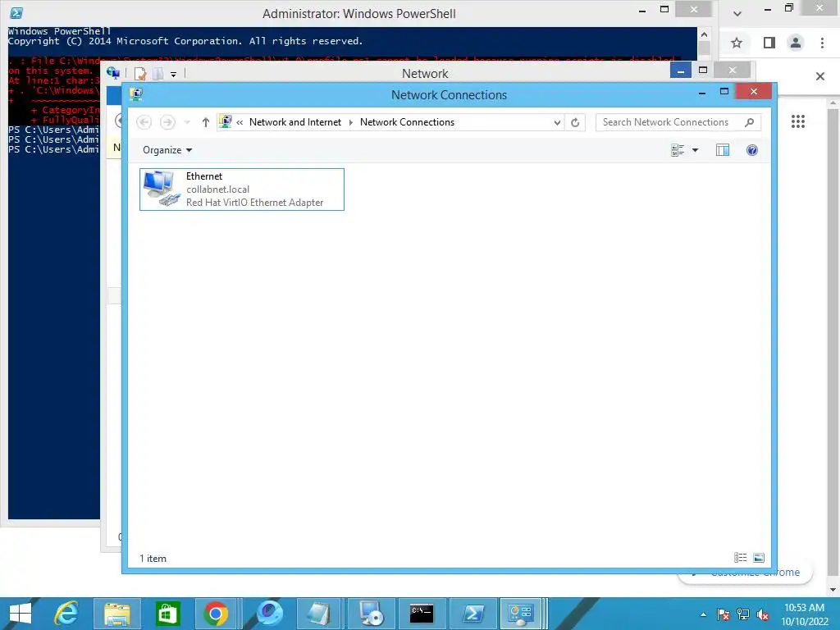Click the 'collabnet.local' text
Viewport: 840px width, 630px height.
[x=218, y=189]
